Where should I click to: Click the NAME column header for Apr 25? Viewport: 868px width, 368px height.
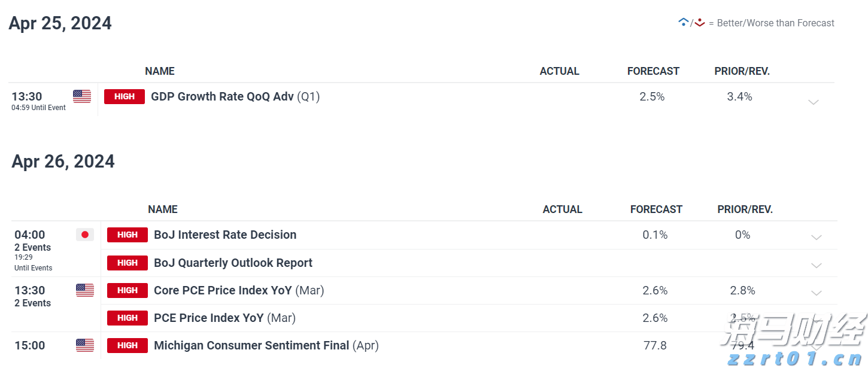pyautogui.click(x=160, y=71)
